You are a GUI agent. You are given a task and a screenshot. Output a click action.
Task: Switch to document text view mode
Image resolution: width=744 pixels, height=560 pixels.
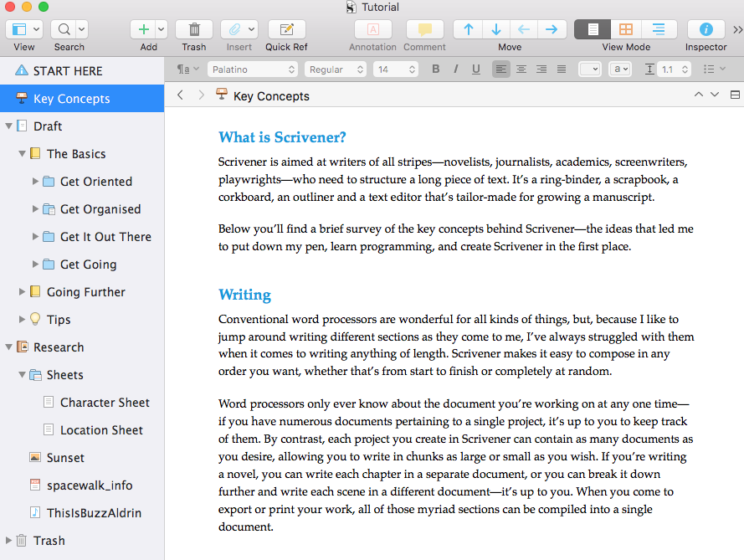[593, 29]
